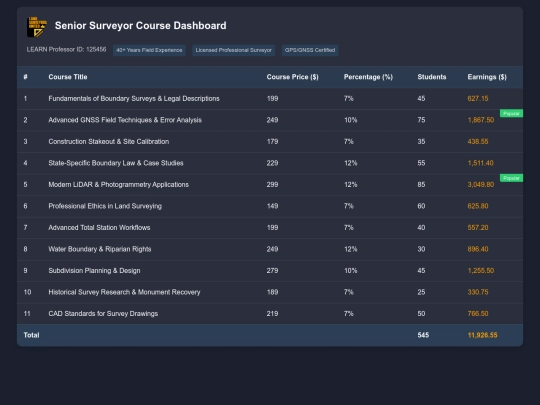The height and width of the screenshot is (405, 540).
Task: Select State-Specific Boundary Law & Case Studies
Action: point(116,163)
